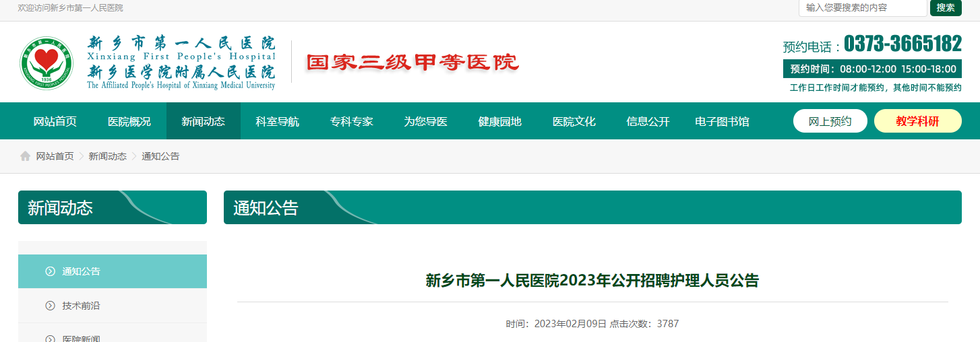Select 新闻动态 navigation tab
This screenshot has width=980, height=342.
(x=204, y=121)
